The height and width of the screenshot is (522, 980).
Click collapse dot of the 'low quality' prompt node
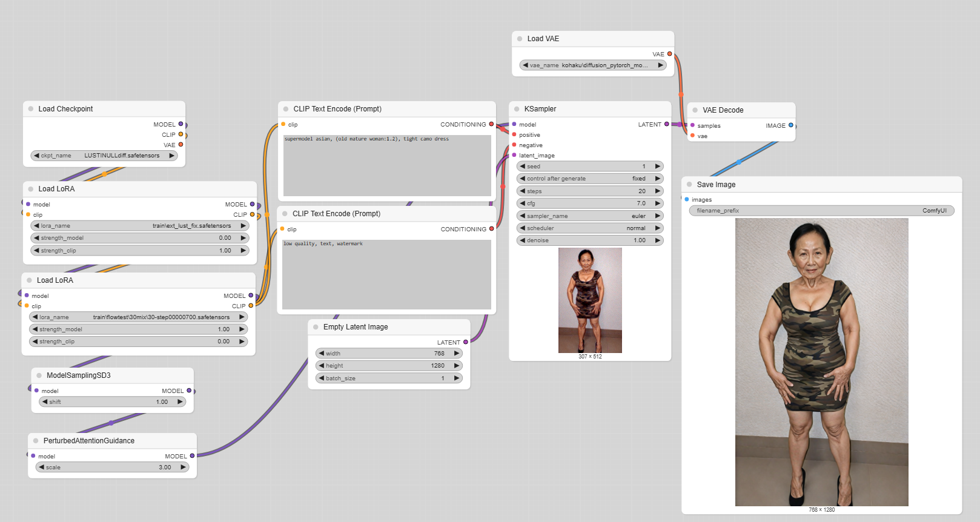(285, 214)
